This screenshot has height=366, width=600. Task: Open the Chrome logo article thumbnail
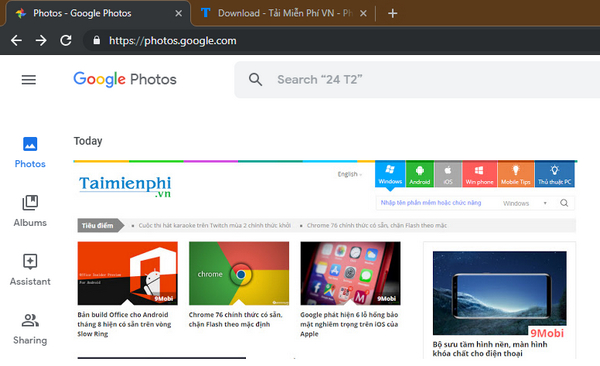click(239, 273)
